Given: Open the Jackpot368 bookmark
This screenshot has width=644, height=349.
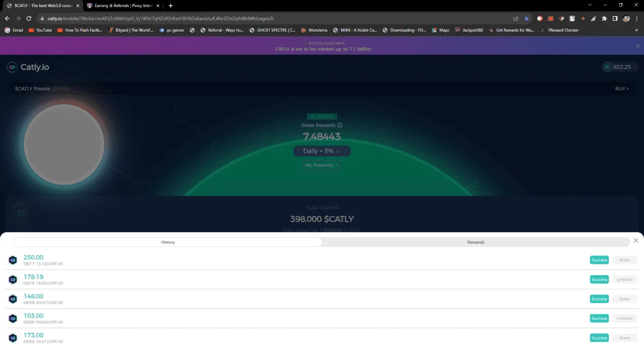Looking at the screenshot, I should tap(469, 30).
